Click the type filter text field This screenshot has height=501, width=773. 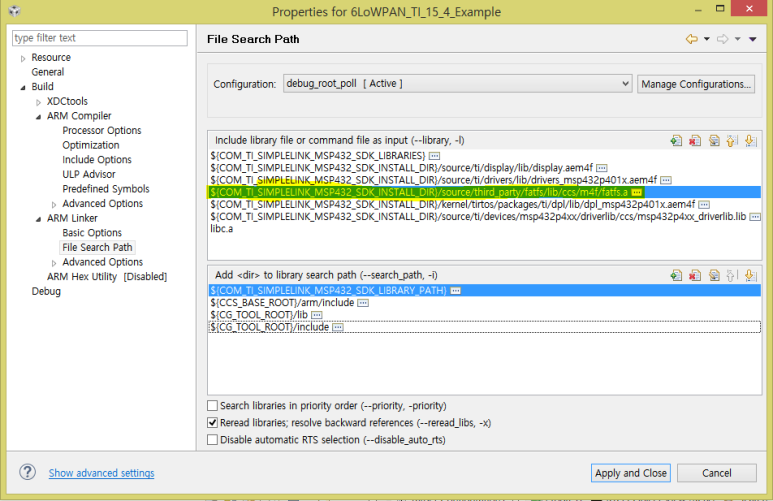(x=99, y=38)
